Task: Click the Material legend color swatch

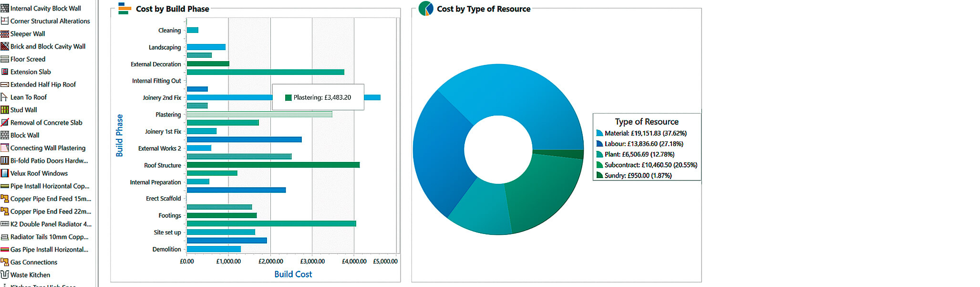Action: (599, 133)
